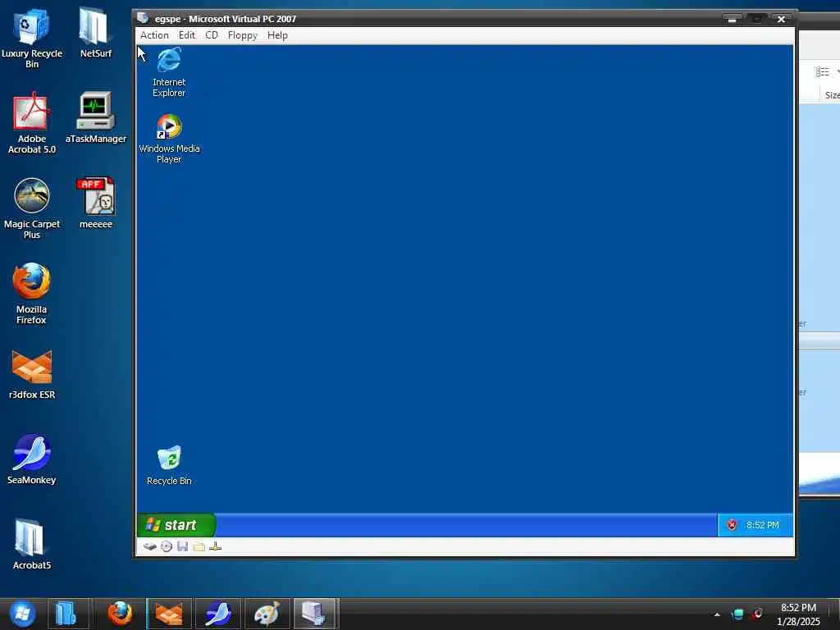Click the network tray icon on host taskbar
This screenshot has width=840, height=630.
click(737, 614)
